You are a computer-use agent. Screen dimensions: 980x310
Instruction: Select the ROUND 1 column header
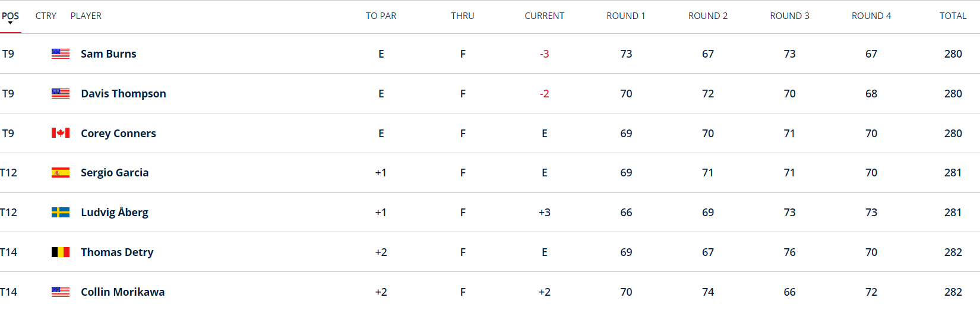click(625, 16)
